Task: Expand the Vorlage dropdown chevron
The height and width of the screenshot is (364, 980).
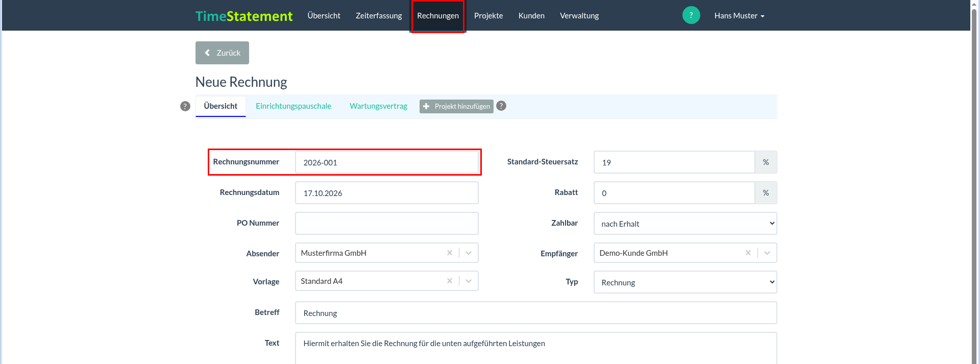Action: (469, 281)
